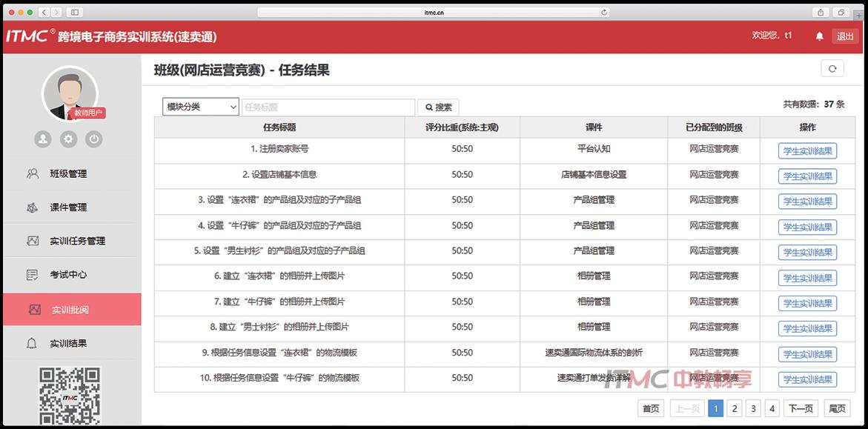The width and height of the screenshot is (868, 429).
Task: Click inside the 任务标题 search field
Action: (326, 107)
